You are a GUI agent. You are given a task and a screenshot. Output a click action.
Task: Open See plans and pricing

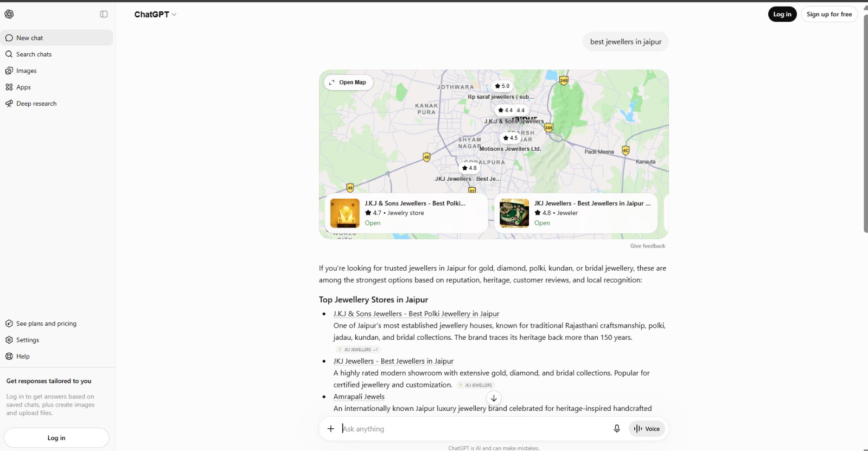pos(58,323)
